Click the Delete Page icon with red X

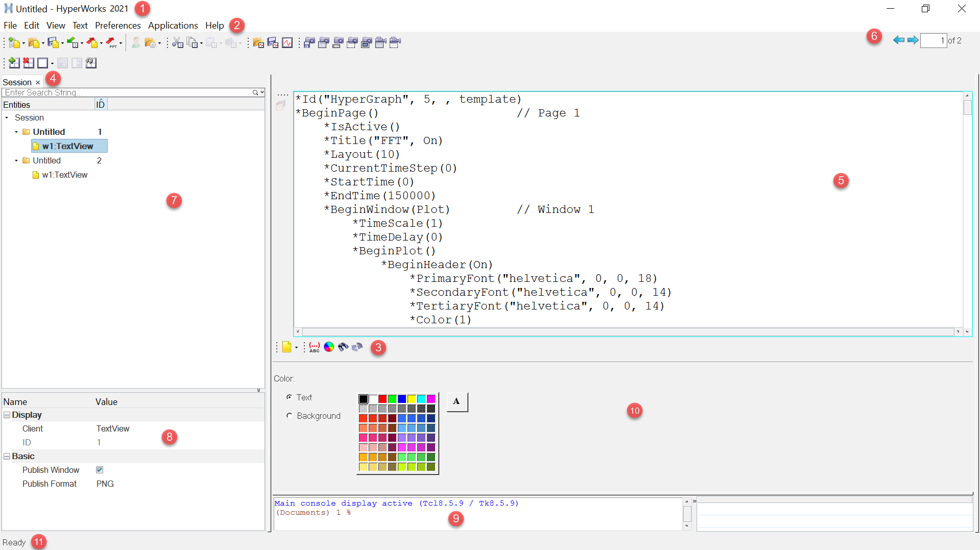tap(29, 63)
